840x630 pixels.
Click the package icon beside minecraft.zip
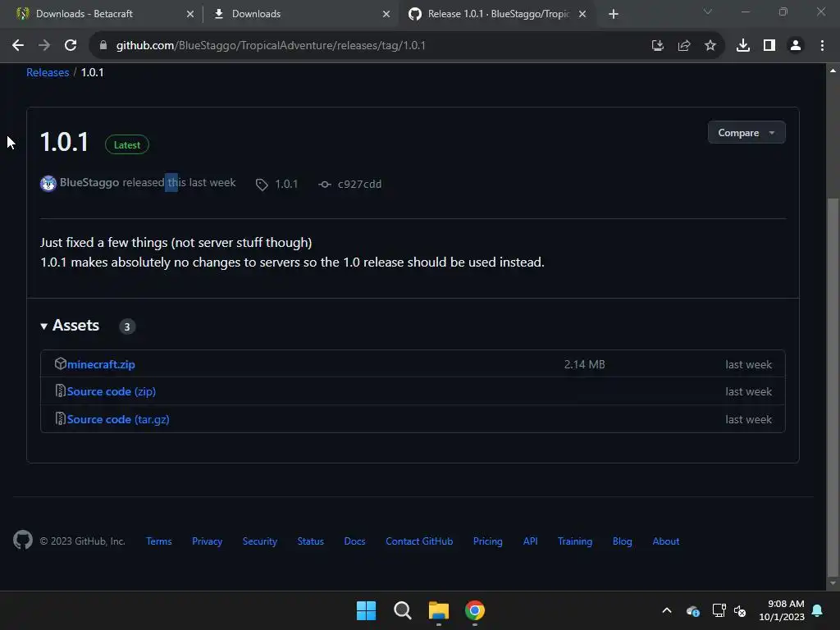point(61,363)
